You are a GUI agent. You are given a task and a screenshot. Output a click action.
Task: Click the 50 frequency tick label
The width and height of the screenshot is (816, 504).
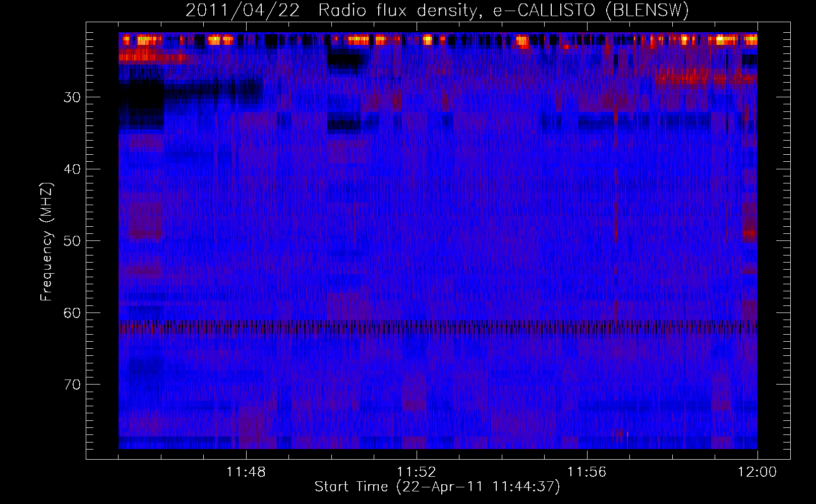click(72, 241)
